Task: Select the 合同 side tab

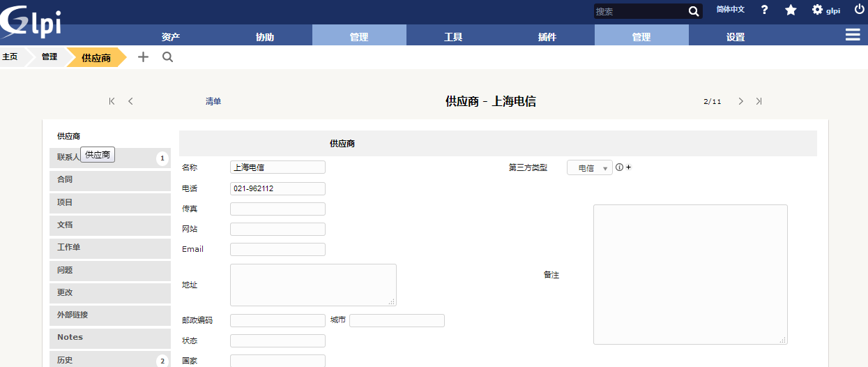Action: 110,180
